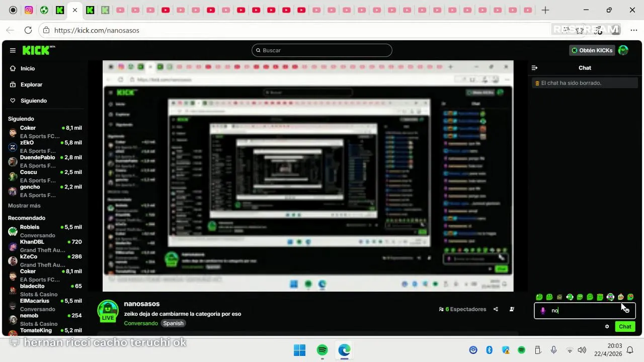The height and width of the screenshot is (362, 644).
Task: Click the KICK logo
Action: [38, 50]
